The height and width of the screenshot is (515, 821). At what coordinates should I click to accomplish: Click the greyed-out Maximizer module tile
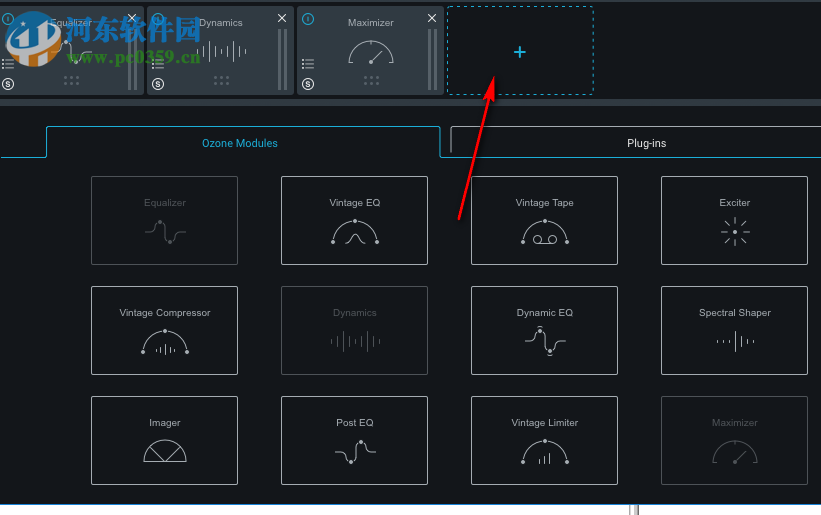tap(735, 440)
